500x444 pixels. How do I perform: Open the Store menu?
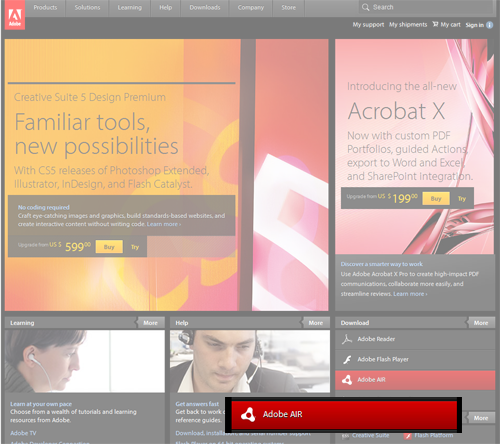pos(289,7)
